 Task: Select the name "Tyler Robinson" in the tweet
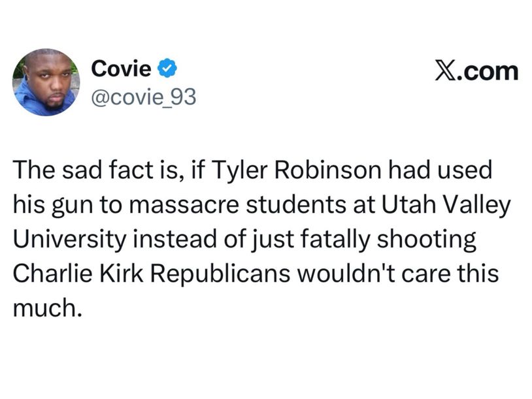[x=297, y=170]
